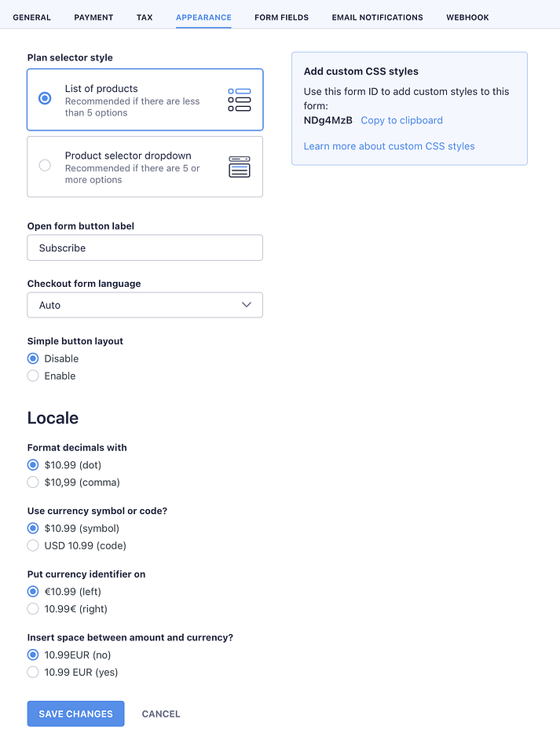Open the Payment tab
This screenshot has height=741, width=560.
click(93, 17)
